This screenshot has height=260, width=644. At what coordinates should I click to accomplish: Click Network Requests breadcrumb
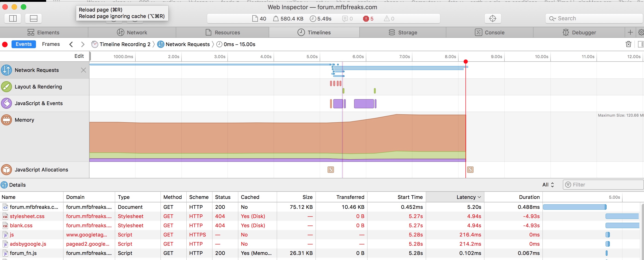tap(184, 44)
